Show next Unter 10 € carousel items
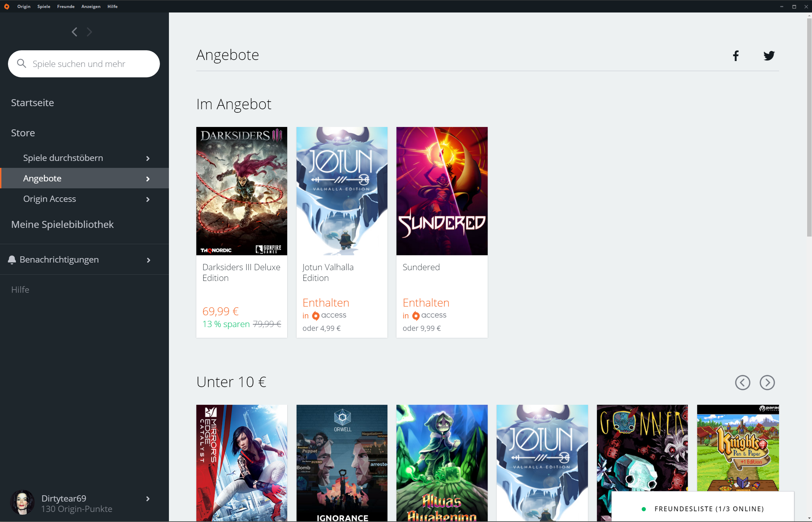The height and width of the screenshot is (522, 812). click(x=767, y=383)
